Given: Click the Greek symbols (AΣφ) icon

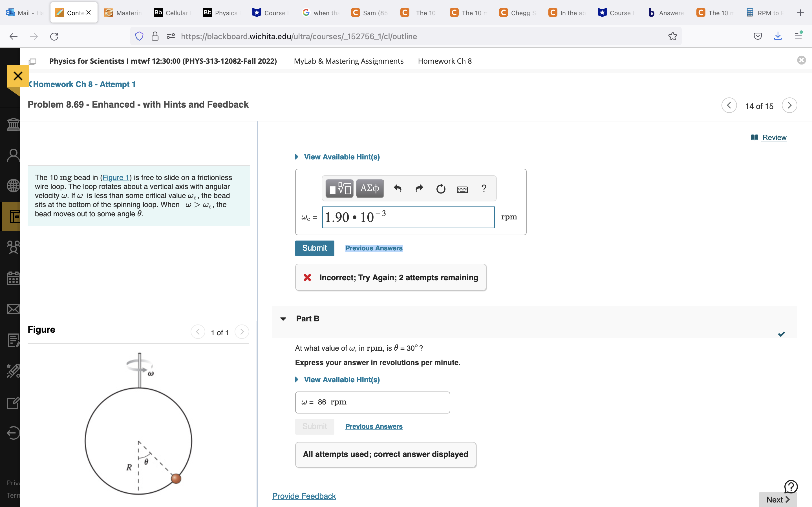Looking at the screenshot, I should pos(369,188).
